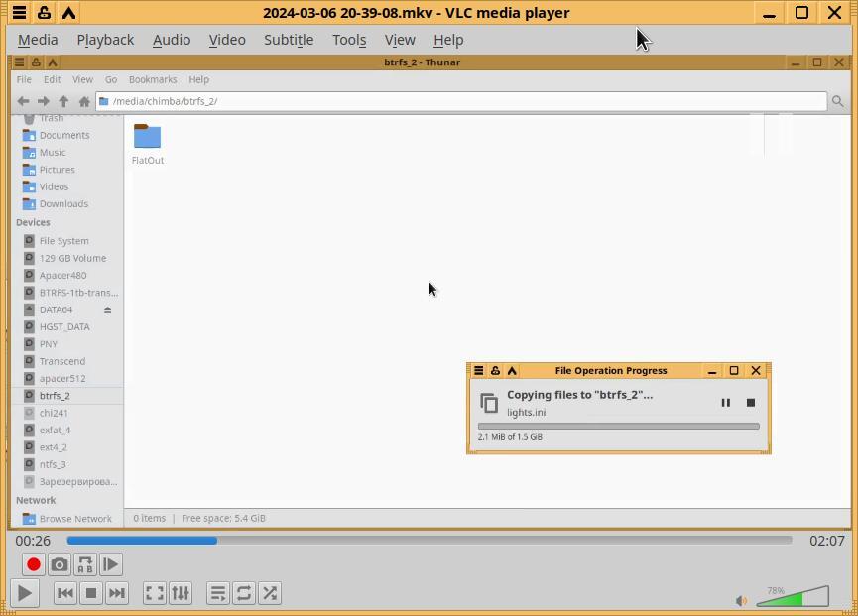
Task: Go to home folder in Thunar
Action: [84, 101]
